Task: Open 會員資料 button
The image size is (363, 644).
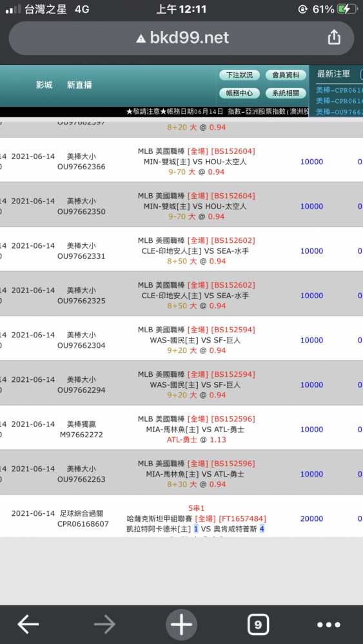Action: (286, 75)
